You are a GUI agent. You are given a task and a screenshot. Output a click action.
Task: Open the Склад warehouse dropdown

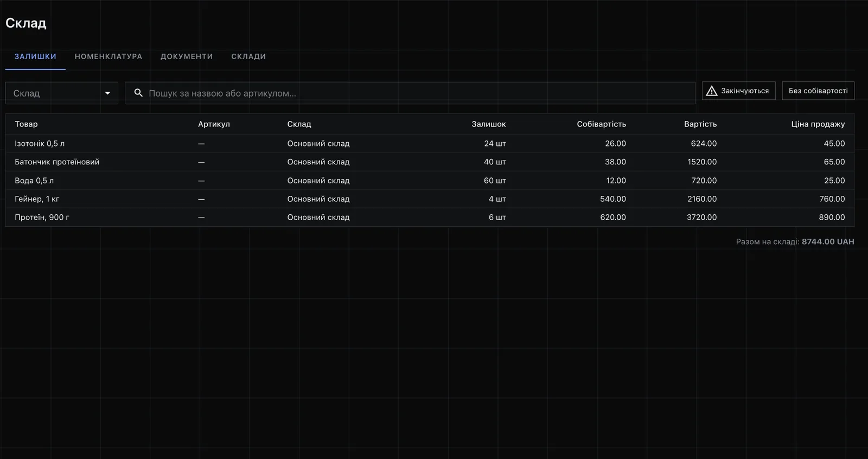[x=62, y=93]
